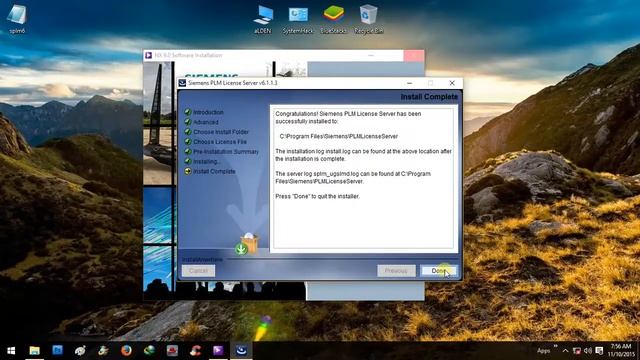Viewport: 640px width, 360px height.
Task: Launch Firefox from the taskbar
Action: pyautogui.click(x=126, y=351)
